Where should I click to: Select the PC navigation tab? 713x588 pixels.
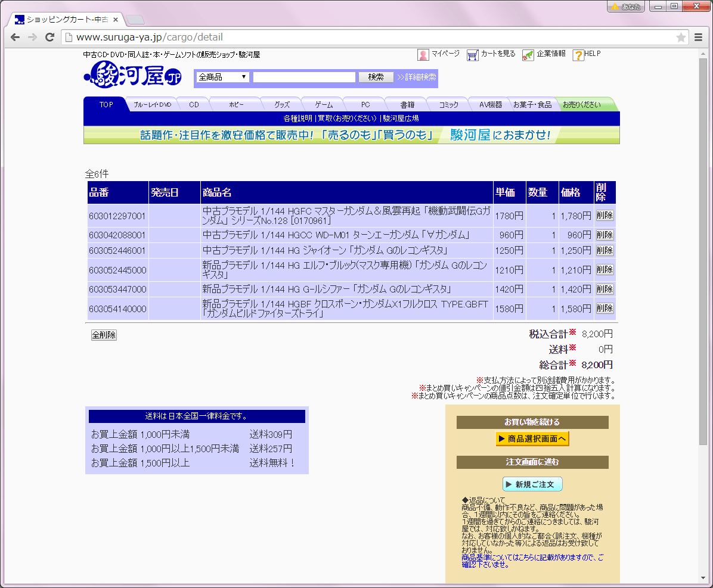[365, 104]
